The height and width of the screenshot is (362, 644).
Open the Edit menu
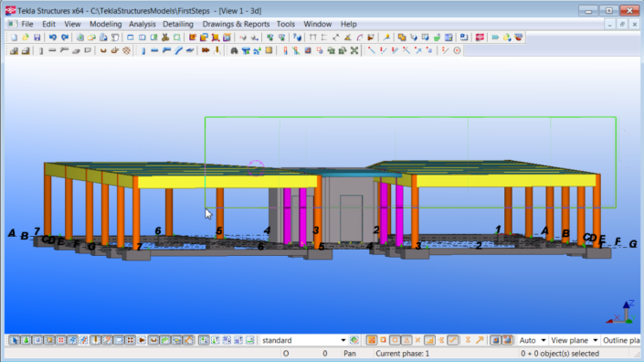[x=48, y=24]
